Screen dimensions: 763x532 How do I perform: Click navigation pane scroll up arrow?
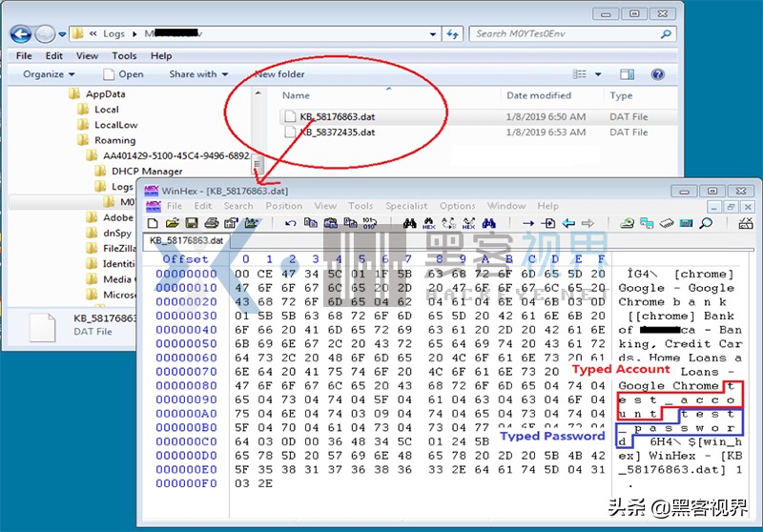(x=258, y=93)
